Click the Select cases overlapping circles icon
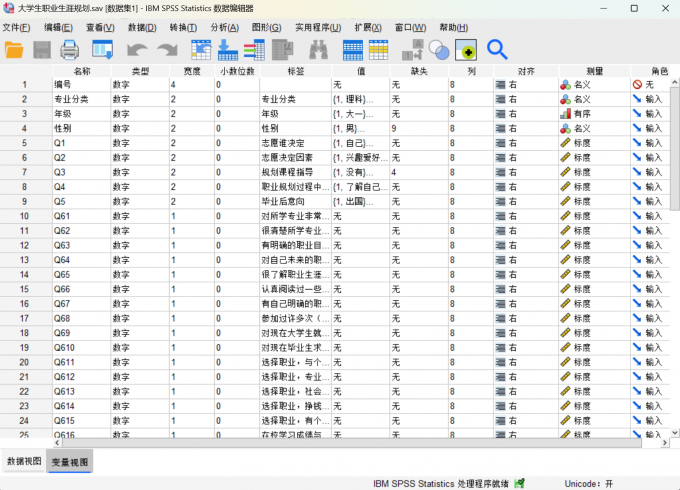This screenshot has height=490, width=680. (x=439, y=49)
